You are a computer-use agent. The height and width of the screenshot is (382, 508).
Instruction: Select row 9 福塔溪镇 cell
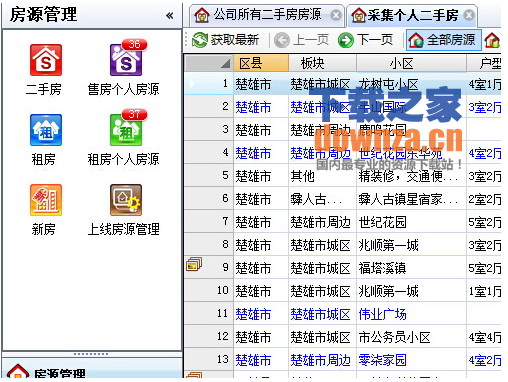pos(411,268)
